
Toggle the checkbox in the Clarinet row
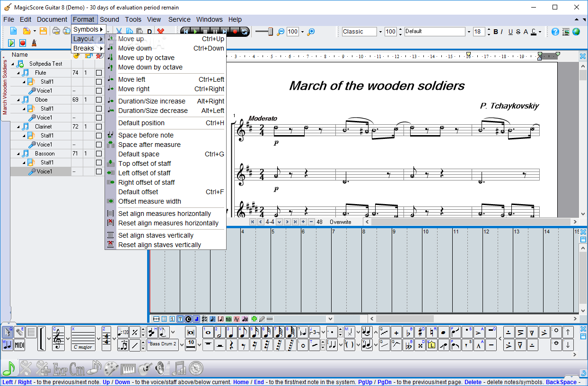pos(99,127)
